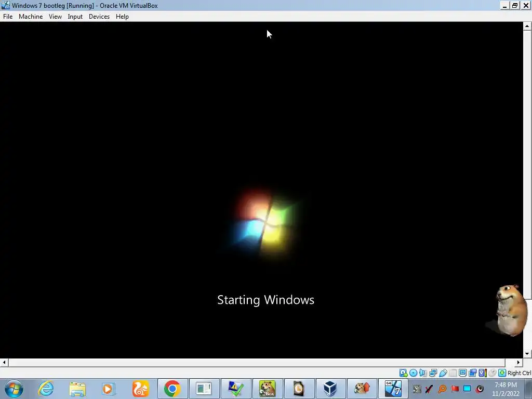This screenshot has height=399, width=532.
Task: Click the Right Ctrl host key label
Action: click(x=519, y=373)
